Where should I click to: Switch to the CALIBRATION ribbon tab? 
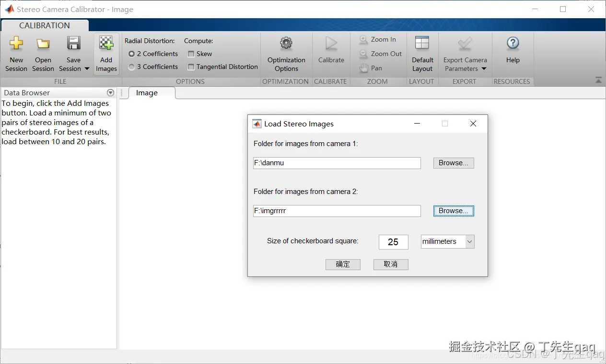coord(45,25)
